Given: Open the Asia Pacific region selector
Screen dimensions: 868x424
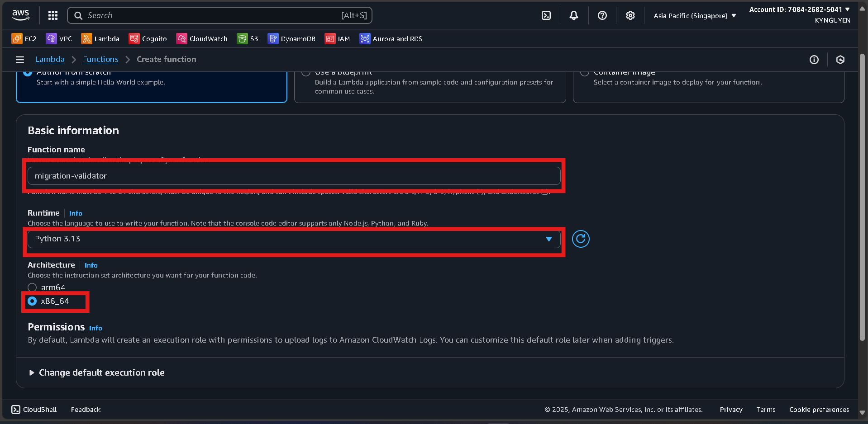Looking at the screenshot, I should pyautogui.click(x=694, y=15).
